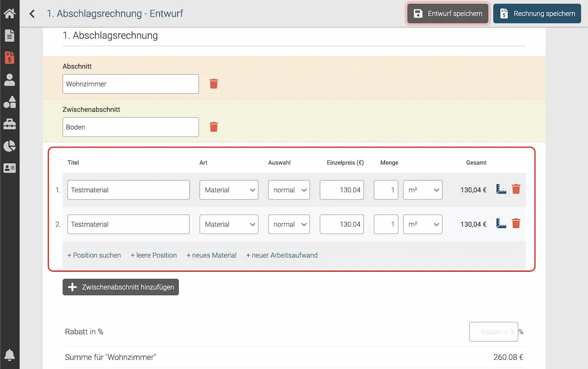
Task: Open the pie chart statistics icon
Action: coord(9,146)
